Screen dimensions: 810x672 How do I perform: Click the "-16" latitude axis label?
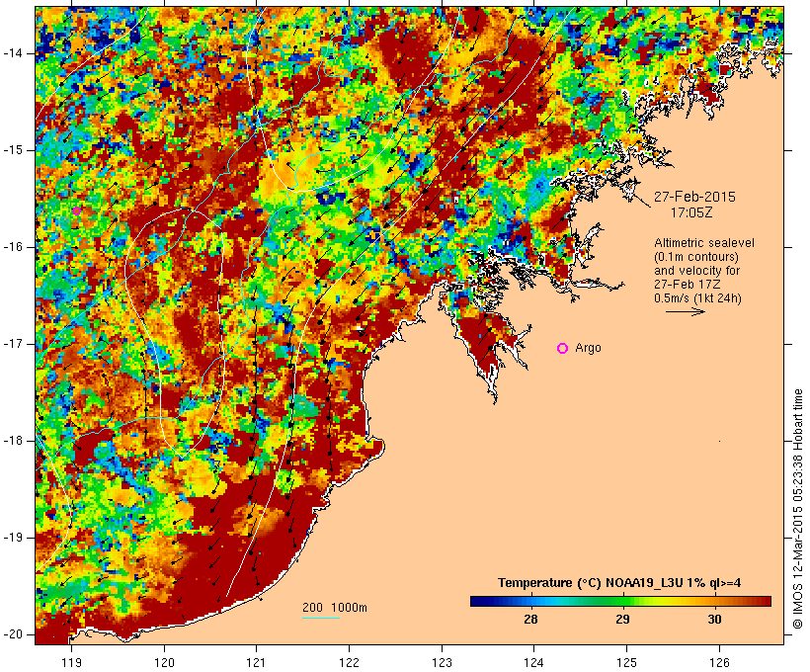tap(12, 247)
